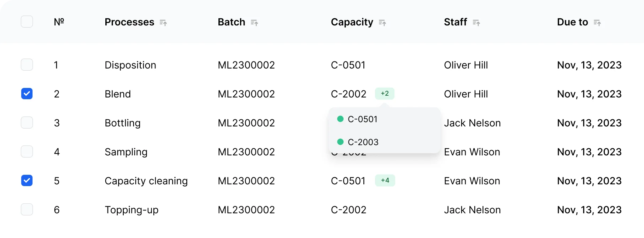Collapse the +2 capacity badge on Blend

pyautogui.click(x=385, y=94)
